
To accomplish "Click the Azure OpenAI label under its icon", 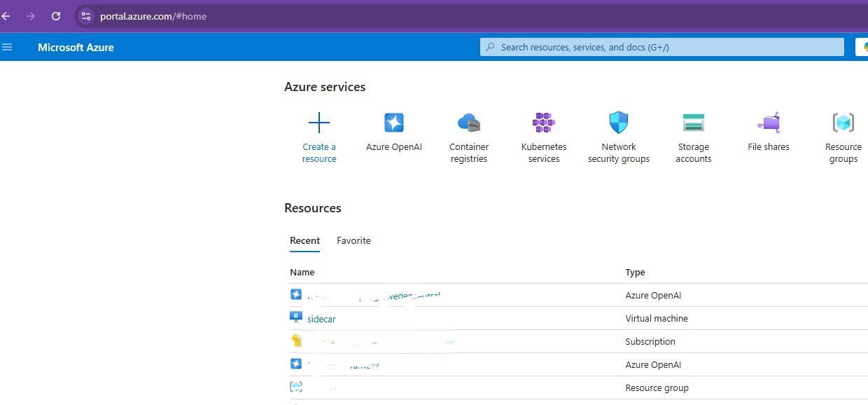I will click(394, 146).
